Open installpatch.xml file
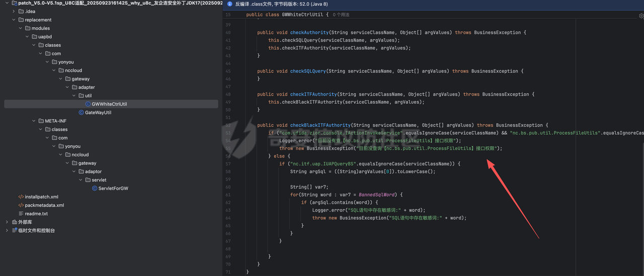This screenshot has height=276, width=644. [41, 197]
